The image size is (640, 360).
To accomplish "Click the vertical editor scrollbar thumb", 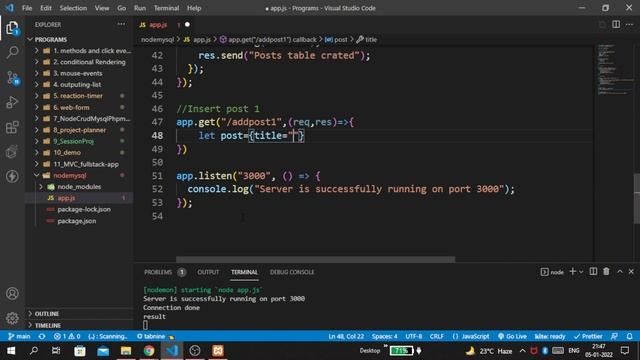I will click(x=637, y=199).
